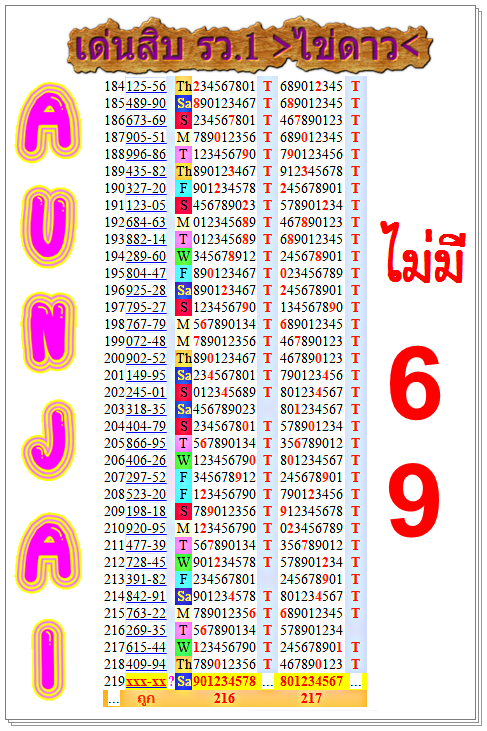Open the 763-22 result link
This screenshot has height=731, width=487.
point(146,614)
